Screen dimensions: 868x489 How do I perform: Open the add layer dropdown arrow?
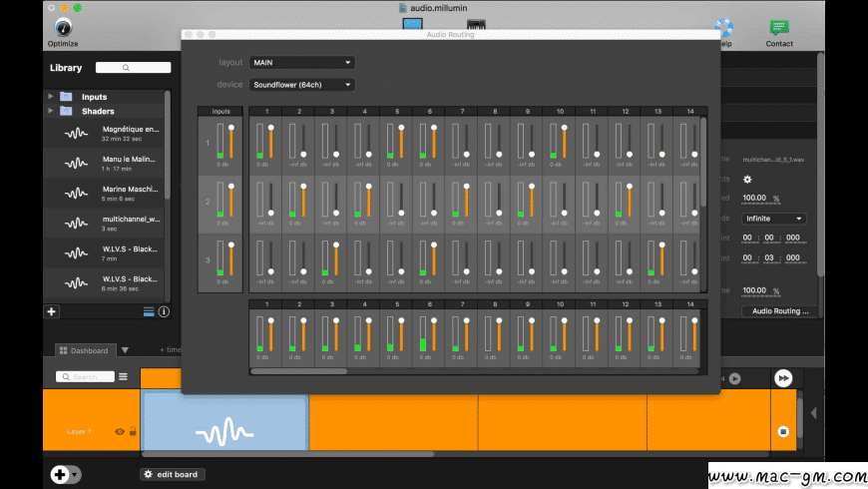[75, 475]
